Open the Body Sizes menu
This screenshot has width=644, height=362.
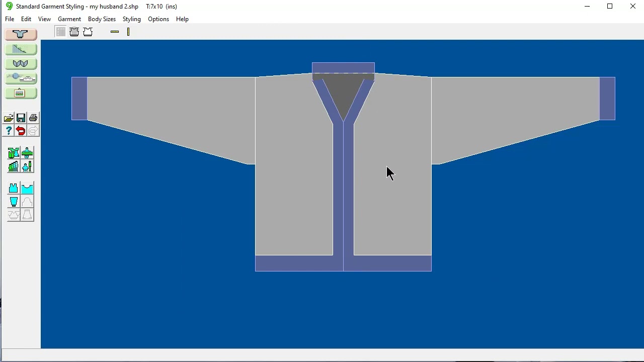tap(102, 19)
